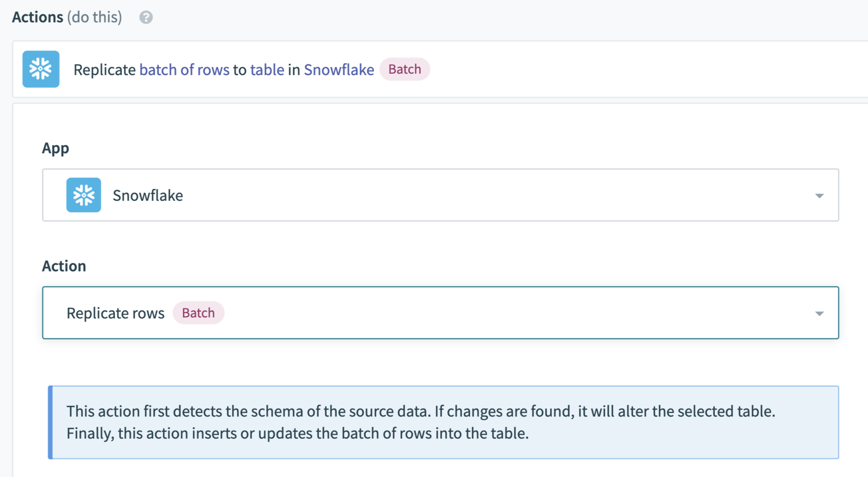Screen dimensions: 868x477
Task: Click the Action selector's chevron arrow
Action: [x=821, y=313]
